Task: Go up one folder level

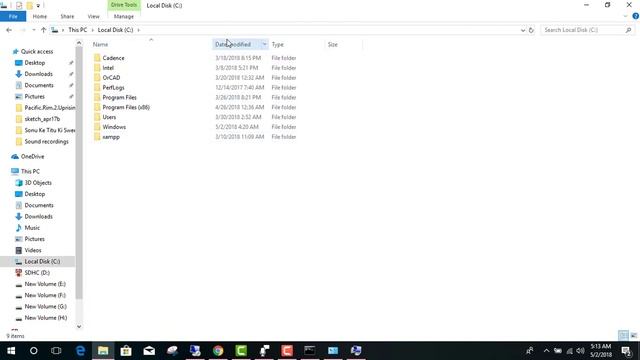Action: pos(43,30)
